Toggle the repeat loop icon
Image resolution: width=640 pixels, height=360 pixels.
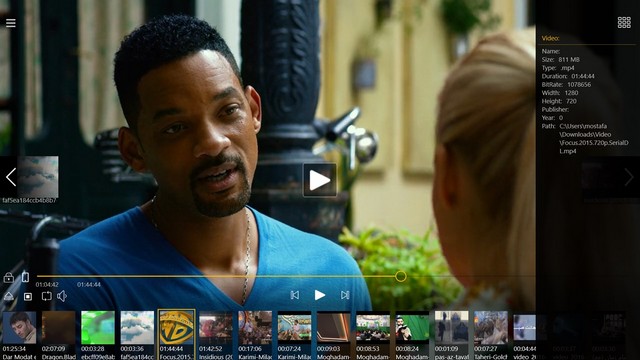(x=47, y=296)
